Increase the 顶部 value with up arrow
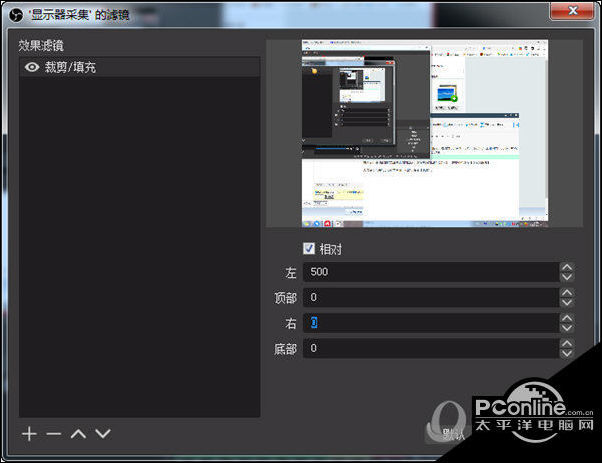Screen dimensions: 602x463 567,292
